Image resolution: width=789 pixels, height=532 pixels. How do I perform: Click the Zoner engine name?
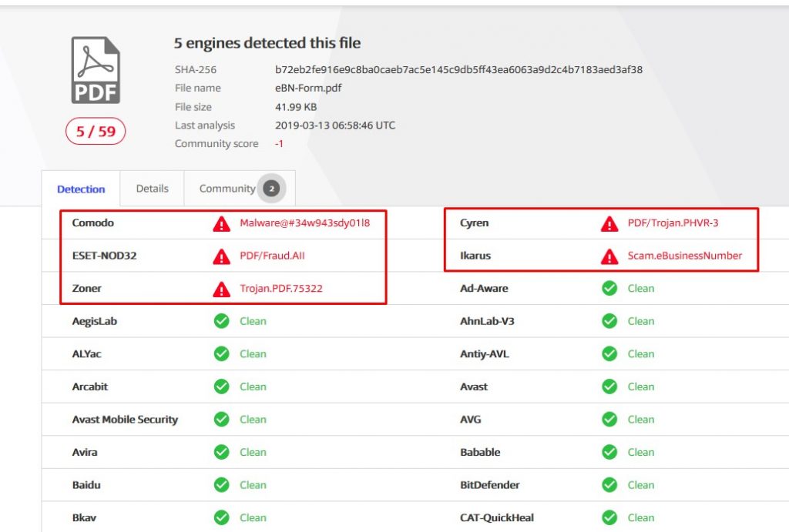pos(86,288)
